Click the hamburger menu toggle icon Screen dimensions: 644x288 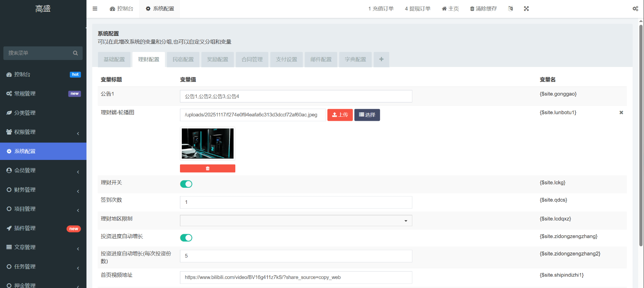pyautogui.click(x=95, y=9)
